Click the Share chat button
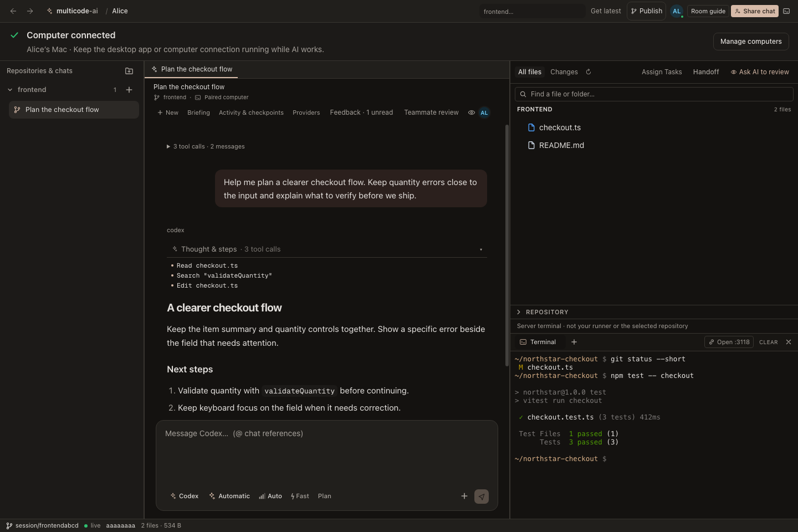798x532 pixels. [755, 11]
